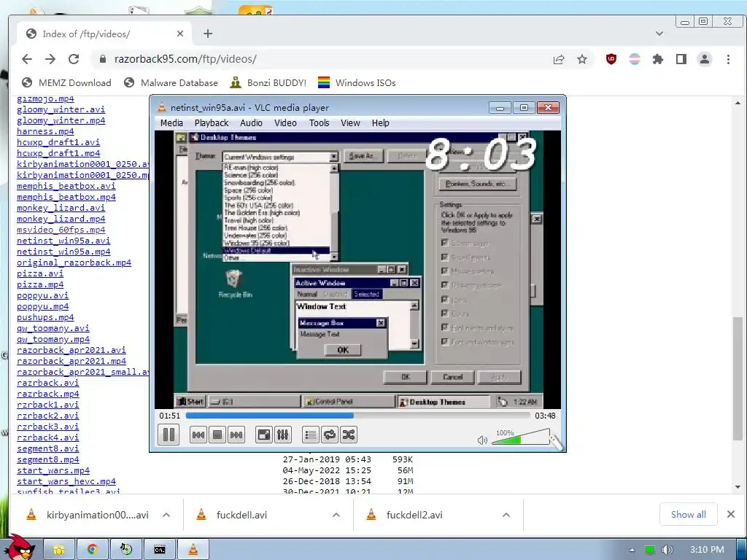Viewport: 747px width, 560px height.
Task: Open the VLC Playback menu
Action: point(212,122)
